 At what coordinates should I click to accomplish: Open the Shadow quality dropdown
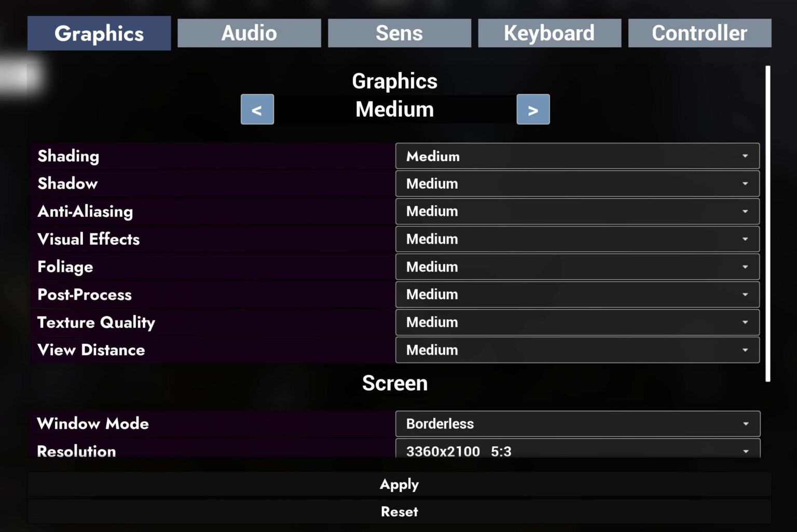pos(577,184)
